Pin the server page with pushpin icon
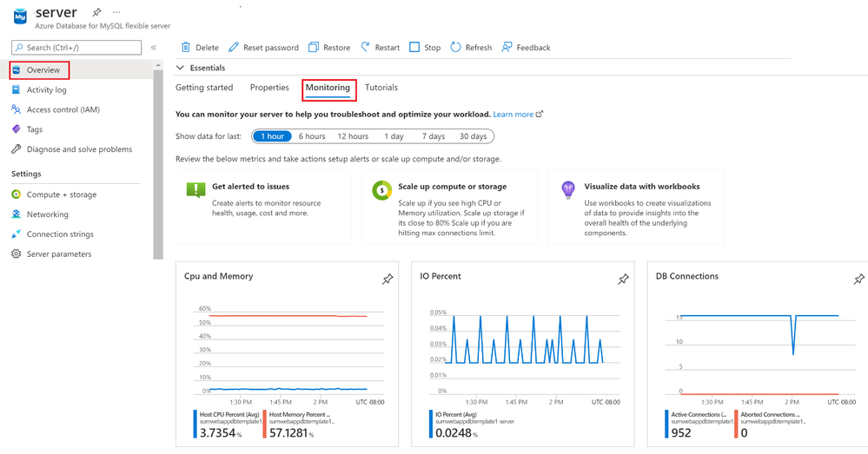This screenshot has height=454, width=868. 96,12
